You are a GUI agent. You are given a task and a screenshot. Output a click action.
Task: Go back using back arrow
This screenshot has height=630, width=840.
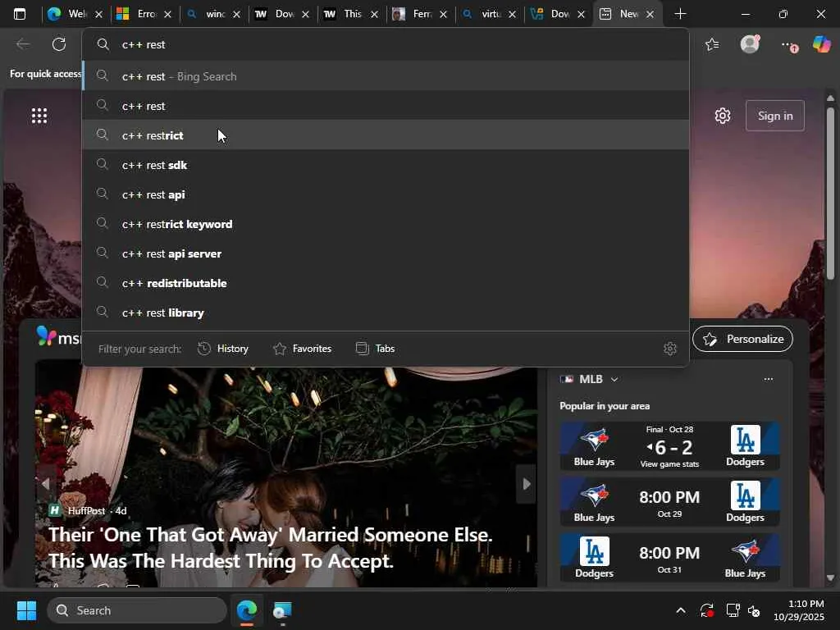click(x=23, y=44)
